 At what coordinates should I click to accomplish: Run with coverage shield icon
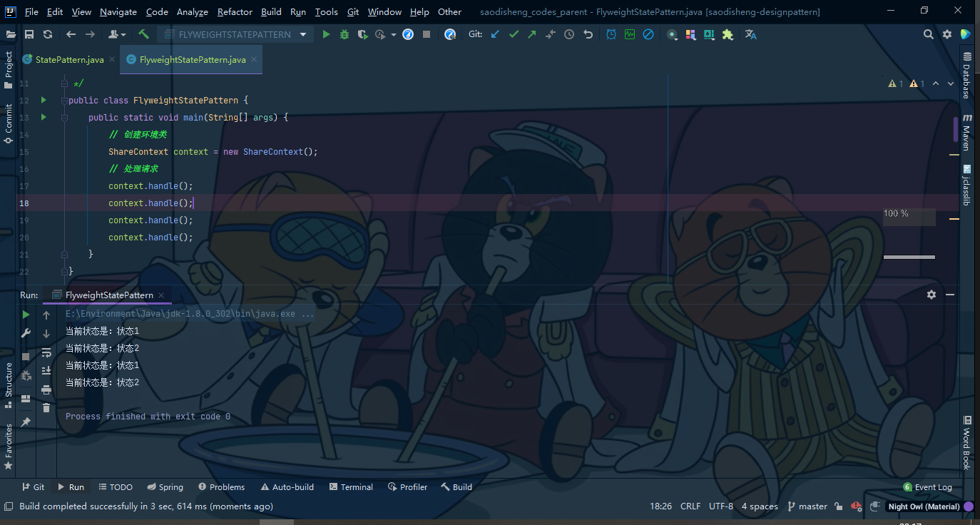point(362,34)
